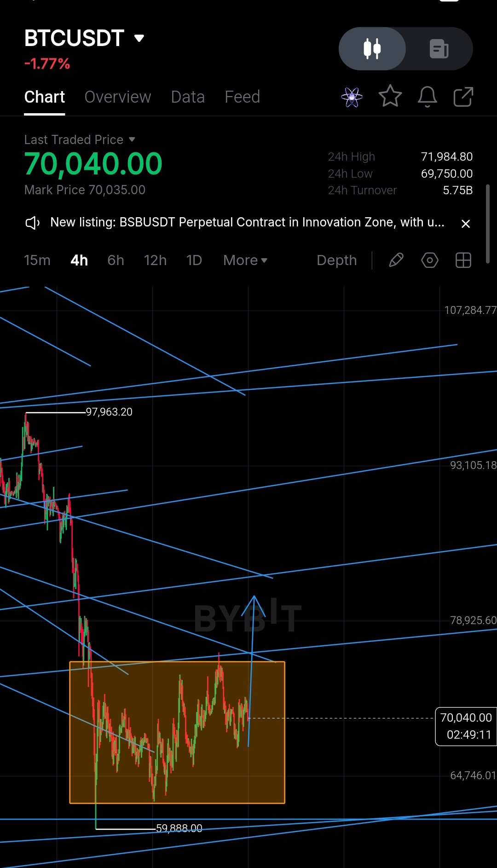Tap the 24h Low value 69,750.00
Screen dimensions: 497x868
coord(447,174)
